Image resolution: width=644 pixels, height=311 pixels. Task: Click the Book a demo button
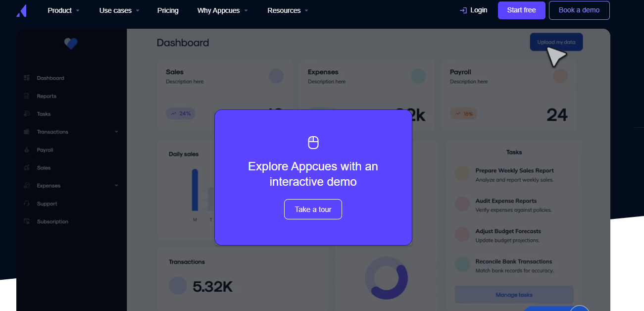coord(579,10)
